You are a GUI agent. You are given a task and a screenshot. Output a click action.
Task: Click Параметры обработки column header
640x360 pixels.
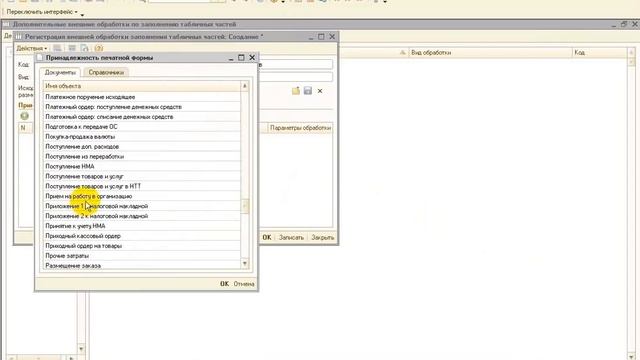(x=300, y=128)
